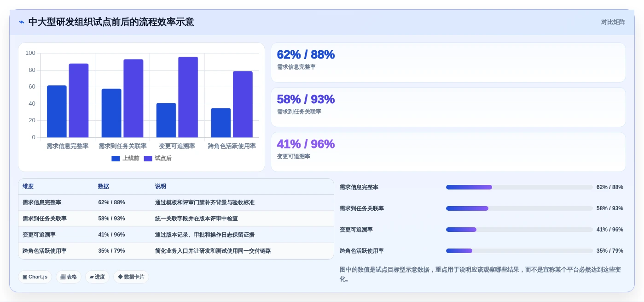Screen dimensions: 644x302
Task: Click the lightning icon beside the title
Action: pyautogui.click(x=21, y=22)
